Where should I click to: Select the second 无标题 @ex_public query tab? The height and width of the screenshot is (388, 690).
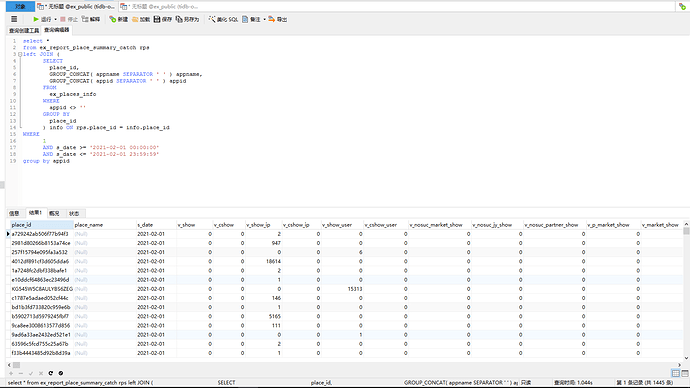click(160, 7)
